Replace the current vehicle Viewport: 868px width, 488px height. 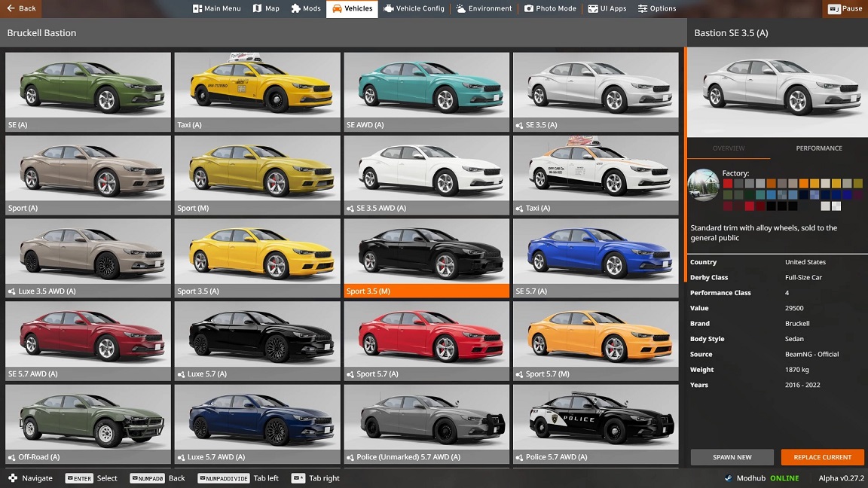822,457
